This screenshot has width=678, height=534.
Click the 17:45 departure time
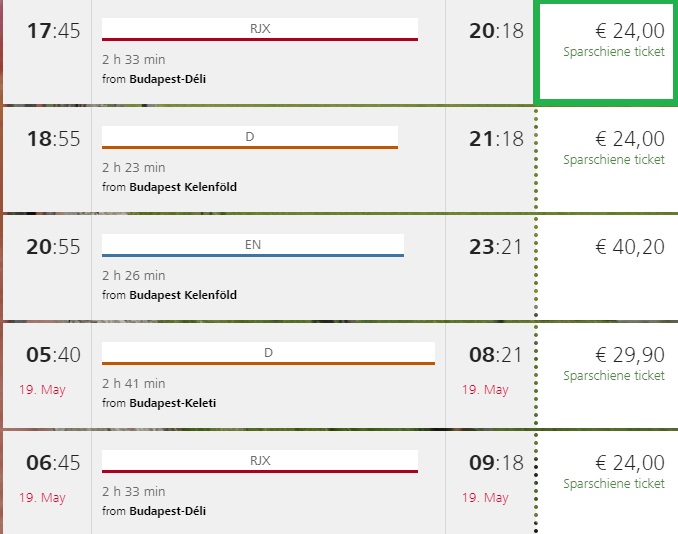pyautogui.click(x=53, y=31)
